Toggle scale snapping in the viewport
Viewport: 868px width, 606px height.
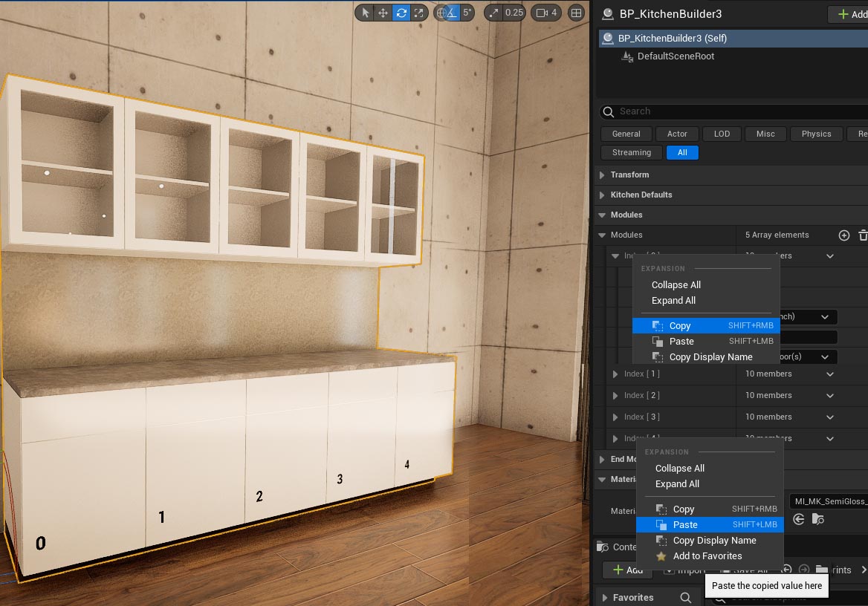493,13
